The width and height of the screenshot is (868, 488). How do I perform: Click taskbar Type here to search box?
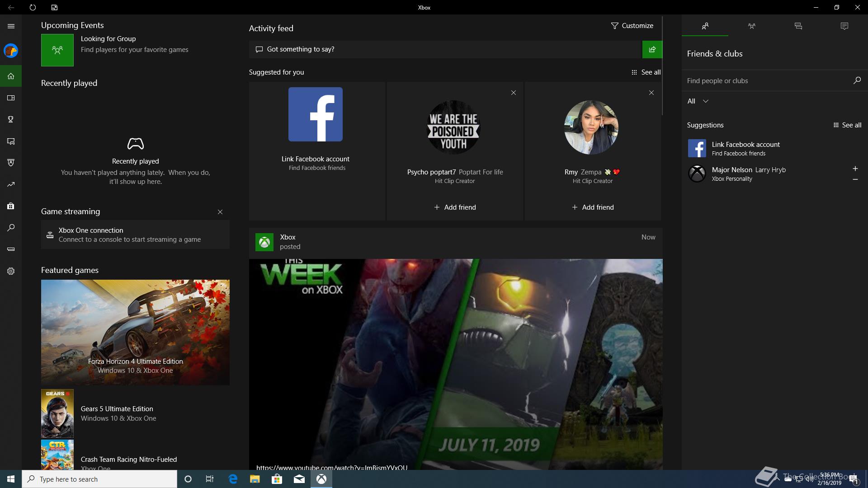pyautogui.click(x=99, y=479)
